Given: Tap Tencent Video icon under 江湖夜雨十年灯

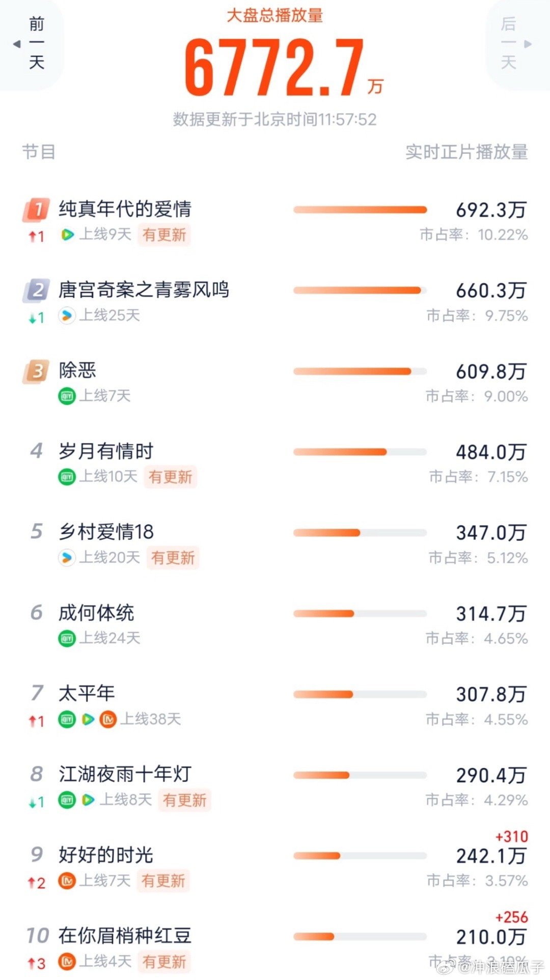Looking at the screenshot, I should (88, 800).
